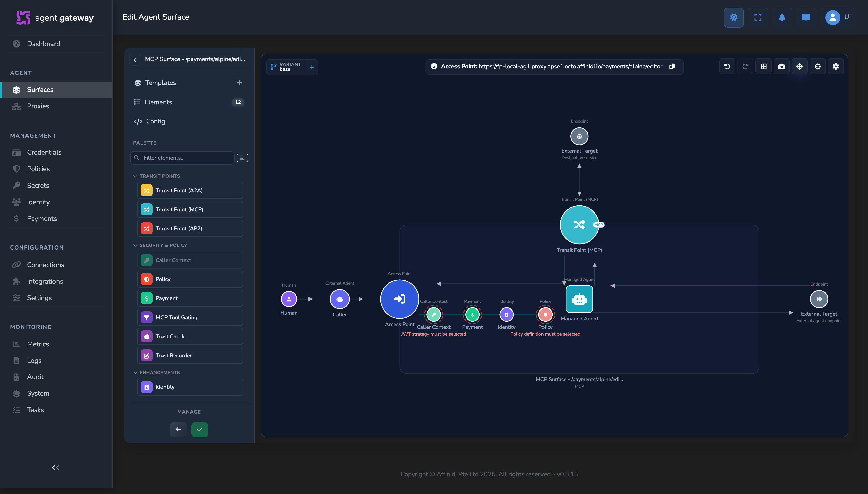Toggle the pan/move arrows tool
This screenshot has width=868, height=494.
click(799, 66)
